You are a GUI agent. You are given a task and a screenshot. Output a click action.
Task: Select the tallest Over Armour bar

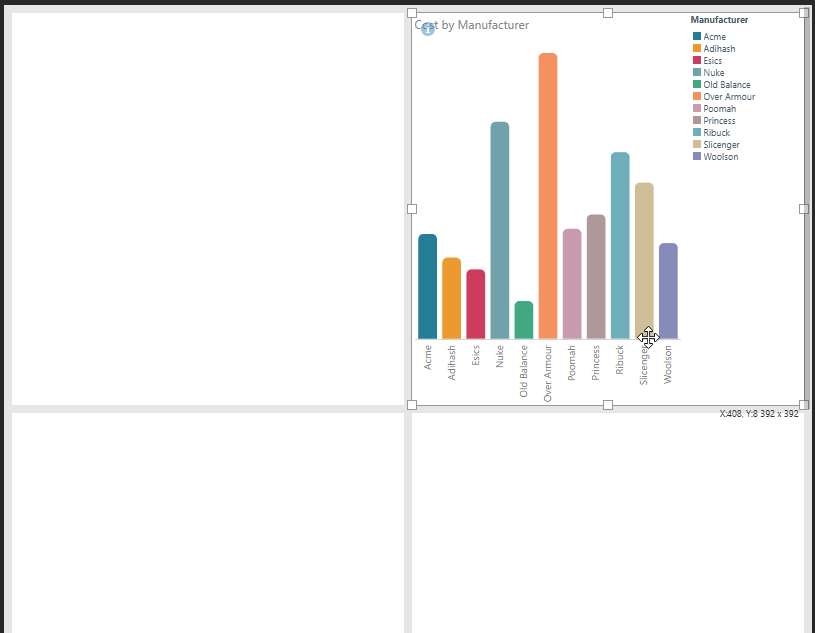548,196
